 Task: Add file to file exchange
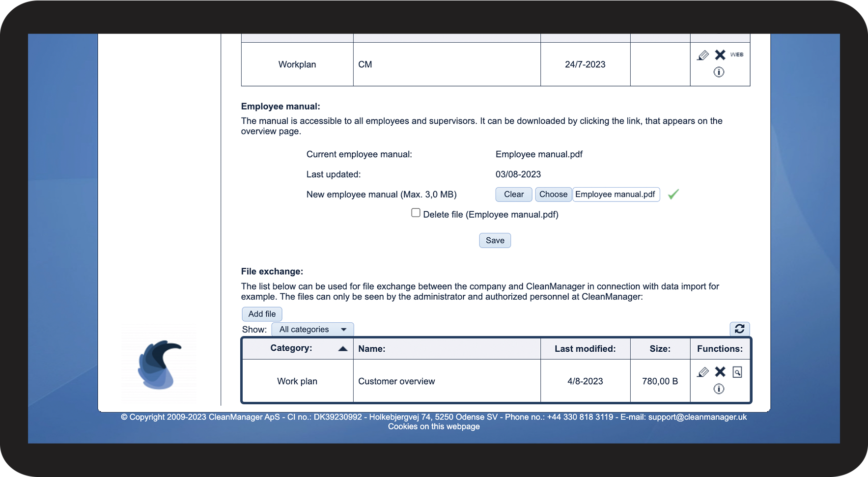pos(262,314)
